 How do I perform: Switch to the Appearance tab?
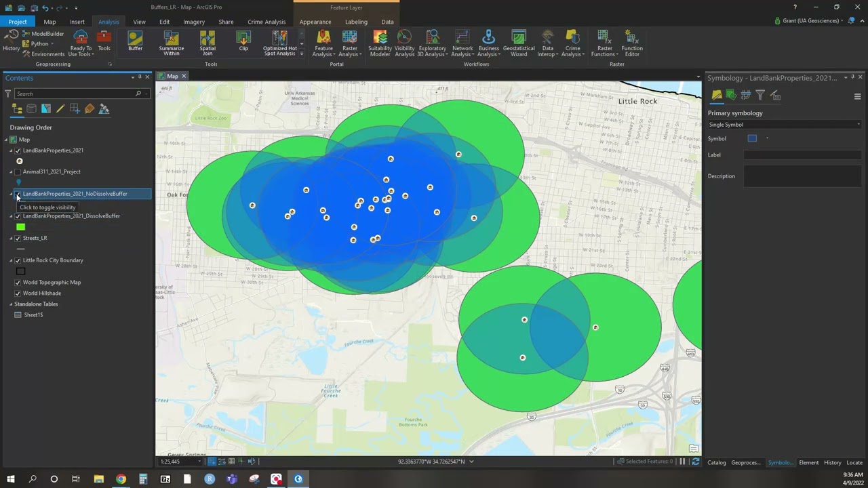click(315, 22)
